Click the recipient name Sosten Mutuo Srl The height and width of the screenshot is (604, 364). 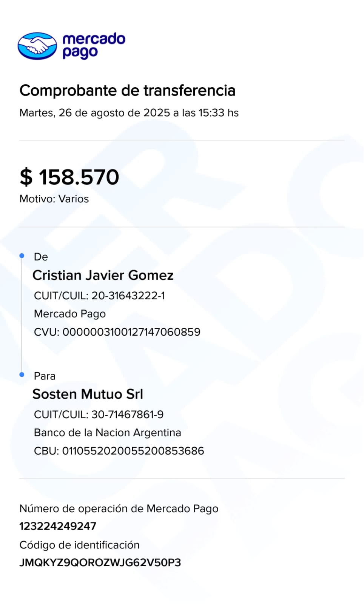[88, 394]
